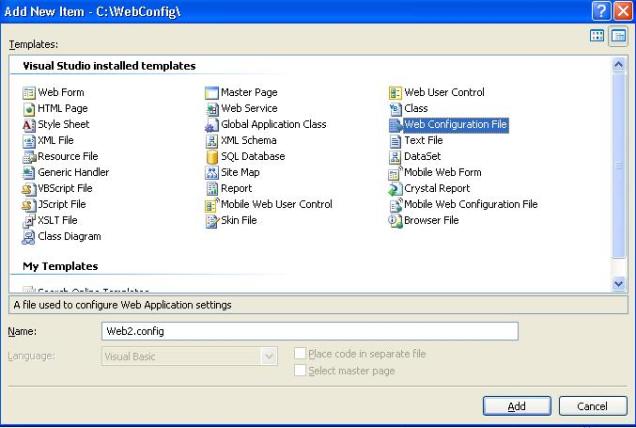Image resolution: width=636 pixels, height=428 pixels.
Task: Click the Add button
Action: coord(517,406)
